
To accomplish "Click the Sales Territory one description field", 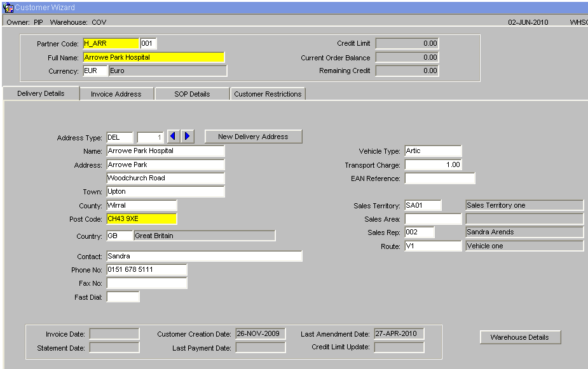I will tap(524, 205).
